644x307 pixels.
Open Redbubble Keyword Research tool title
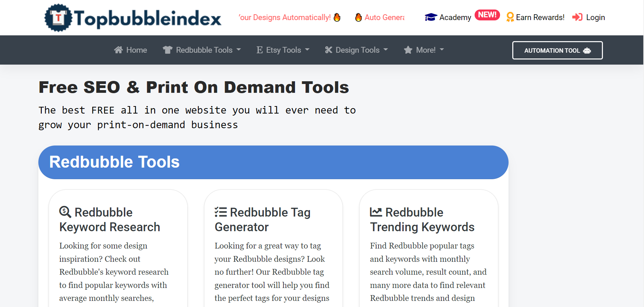point(110,220)
